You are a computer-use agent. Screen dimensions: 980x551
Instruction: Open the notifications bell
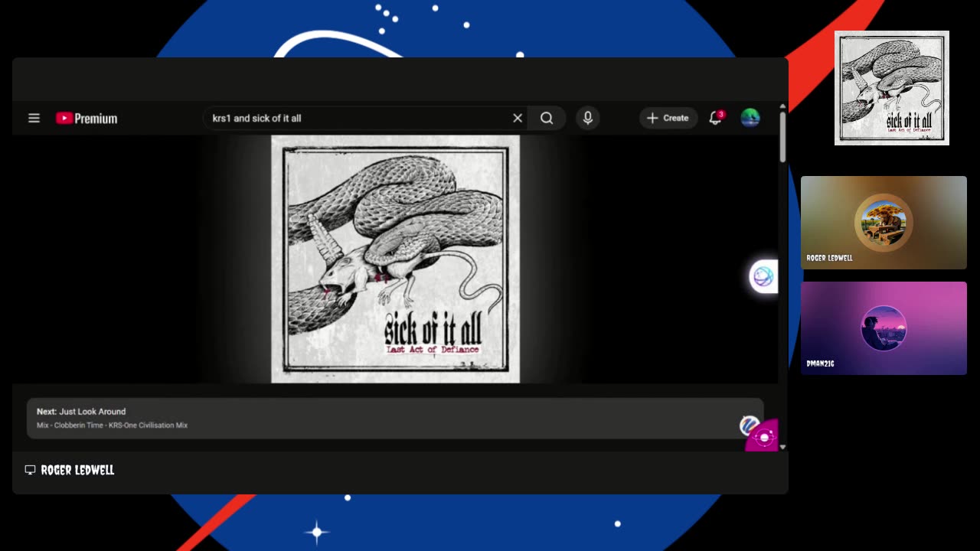[715, 118]
